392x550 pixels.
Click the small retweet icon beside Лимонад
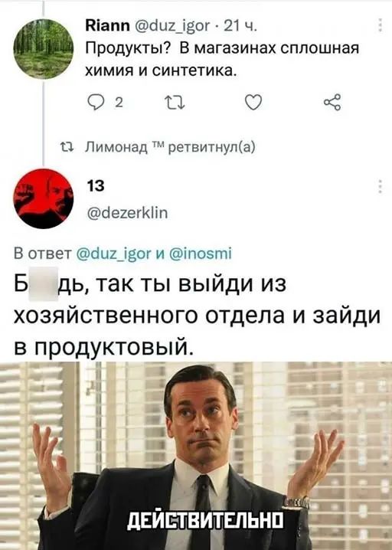click(x=67, y=147)
